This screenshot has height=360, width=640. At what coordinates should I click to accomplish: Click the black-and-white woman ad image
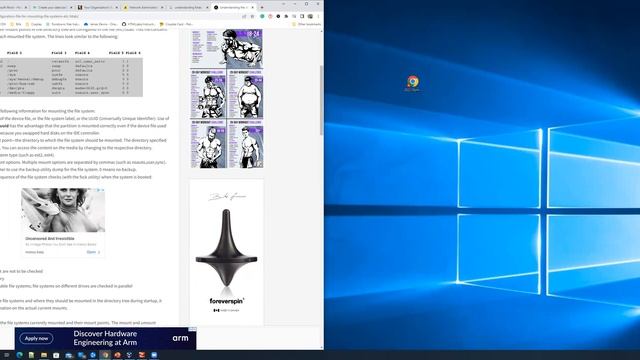coord(63,210)
